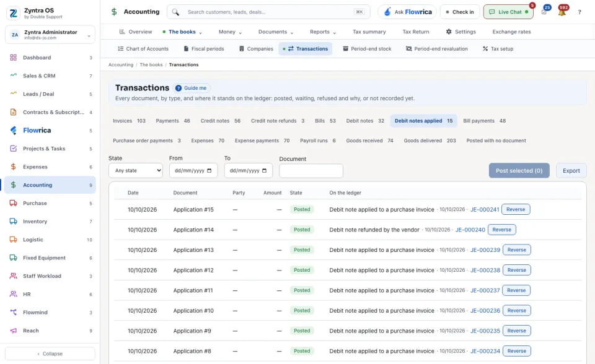The height and width of the screenshot is (364, 595).
Task: Click The books breadcrumb link
Action: coord(151,65)
